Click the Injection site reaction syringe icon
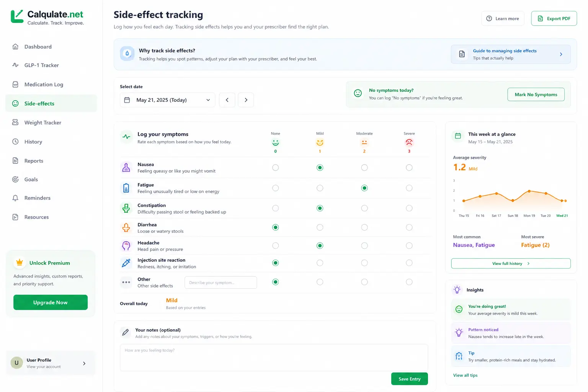Screen dimensions: 588x392 click(x=126, y=263)
